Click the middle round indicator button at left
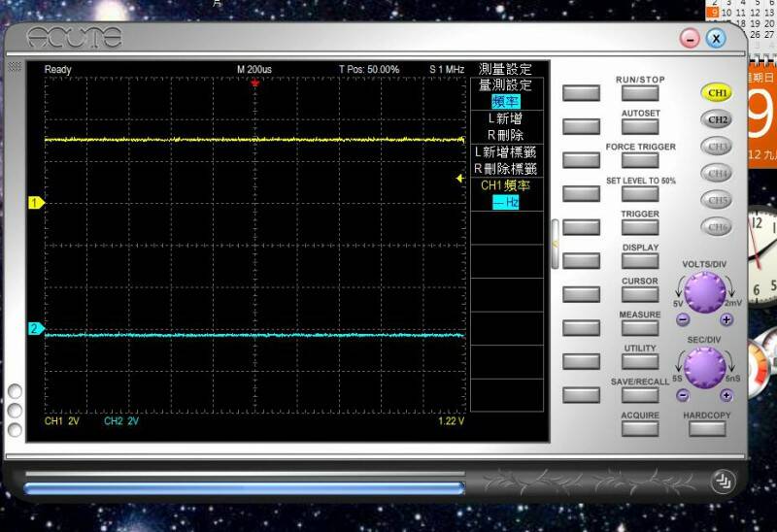This screenshot has height=532, width=777. pos(15,410)
